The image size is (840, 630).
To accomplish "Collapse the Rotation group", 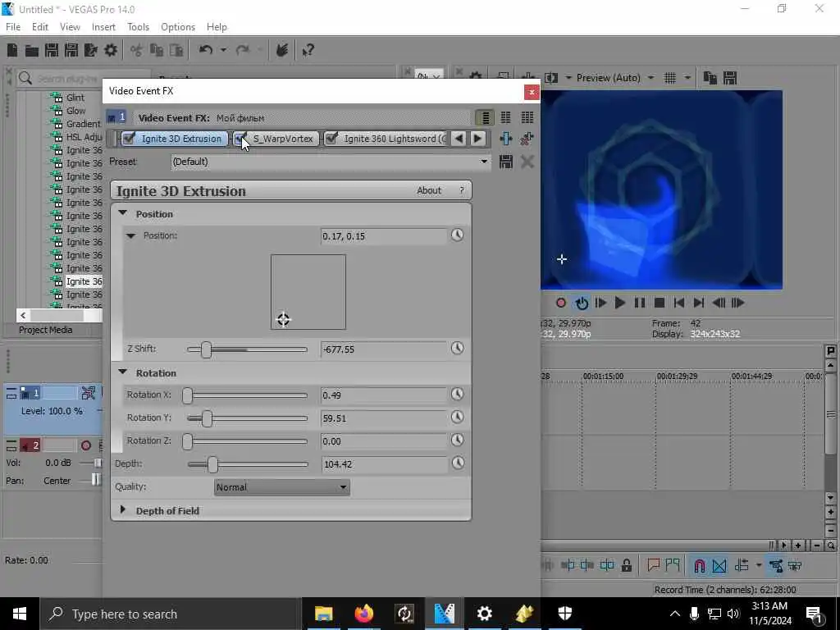I will point(123,372).
